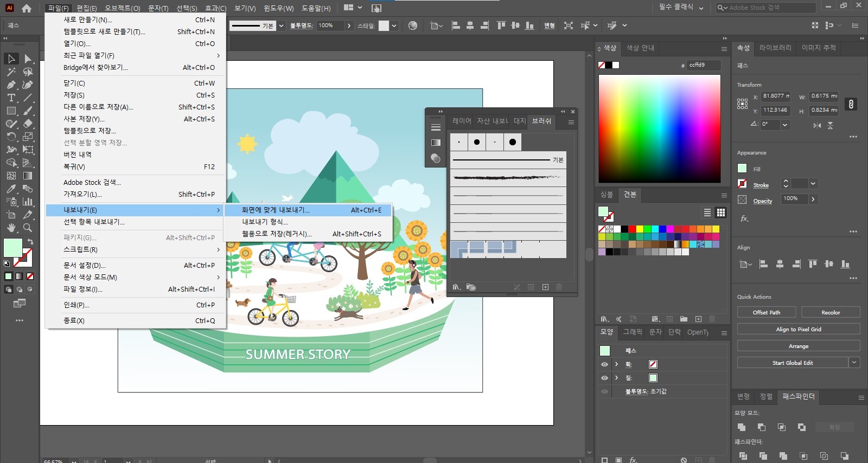Open the Start Global Edit options dropdown

854,363
